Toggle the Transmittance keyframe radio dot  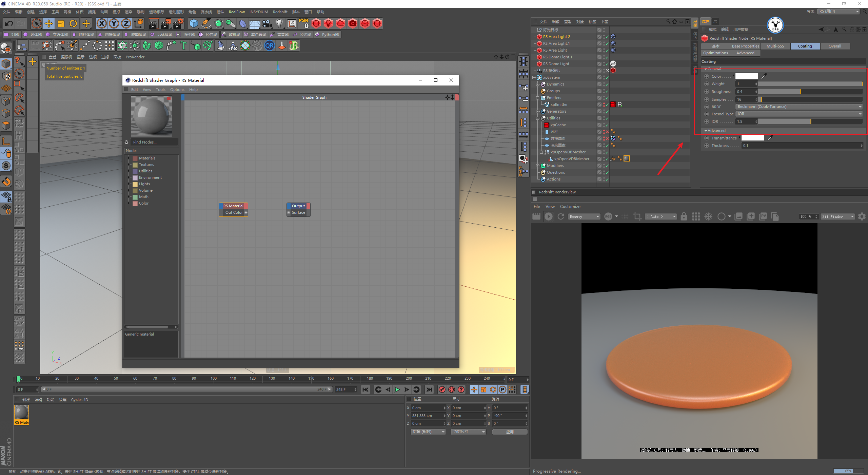707,138
